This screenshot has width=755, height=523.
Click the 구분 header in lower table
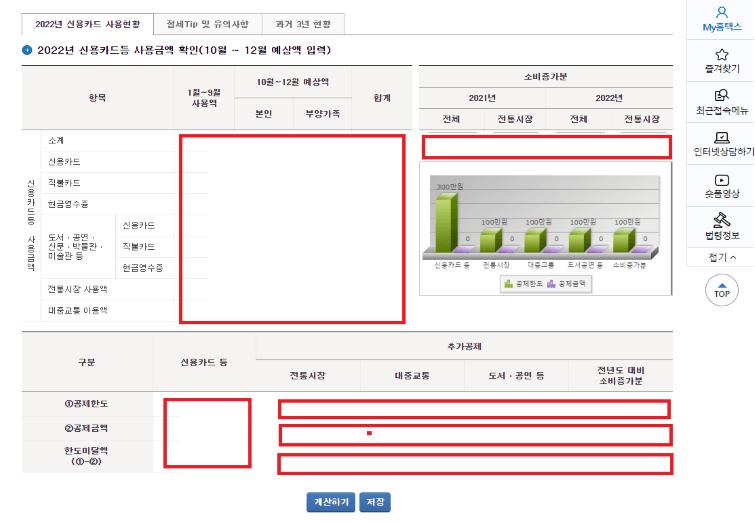coord(87,362)
